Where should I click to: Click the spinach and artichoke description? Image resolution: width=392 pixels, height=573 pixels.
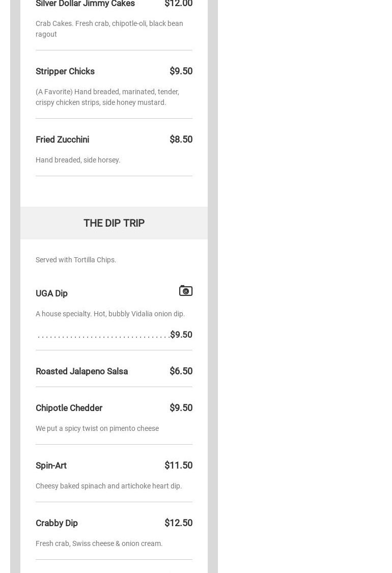pyautogui.click(x=108, y=486)
